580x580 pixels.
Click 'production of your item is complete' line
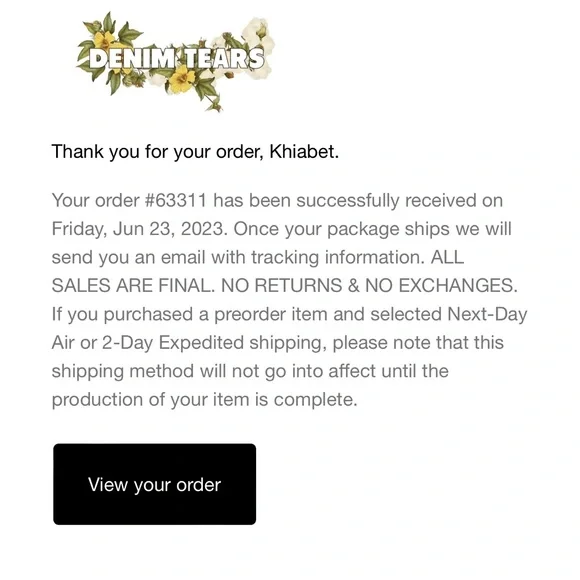(x=205, y=400)
